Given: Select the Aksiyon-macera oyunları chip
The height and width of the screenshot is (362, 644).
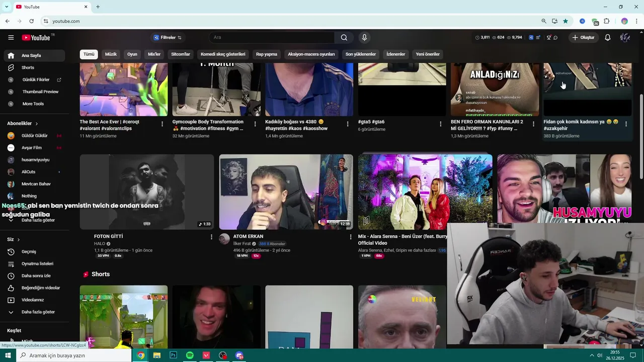Looking at the screenshot, I should pos(311,54).
